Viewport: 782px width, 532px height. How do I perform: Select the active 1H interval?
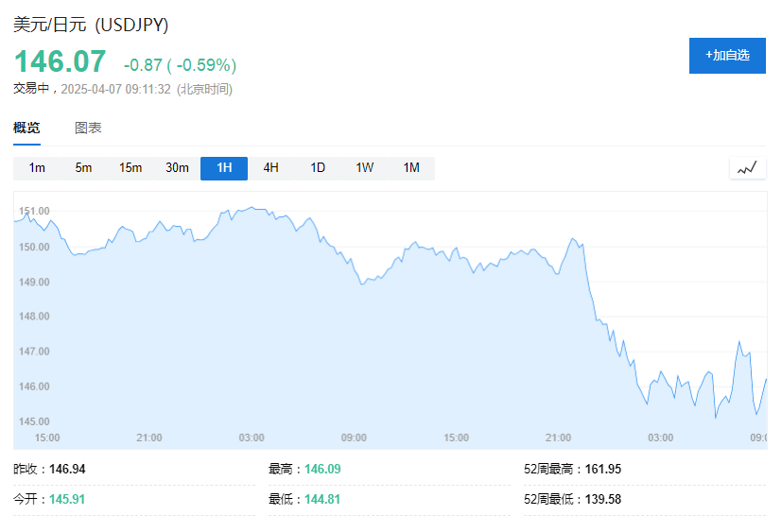point(224,168)
